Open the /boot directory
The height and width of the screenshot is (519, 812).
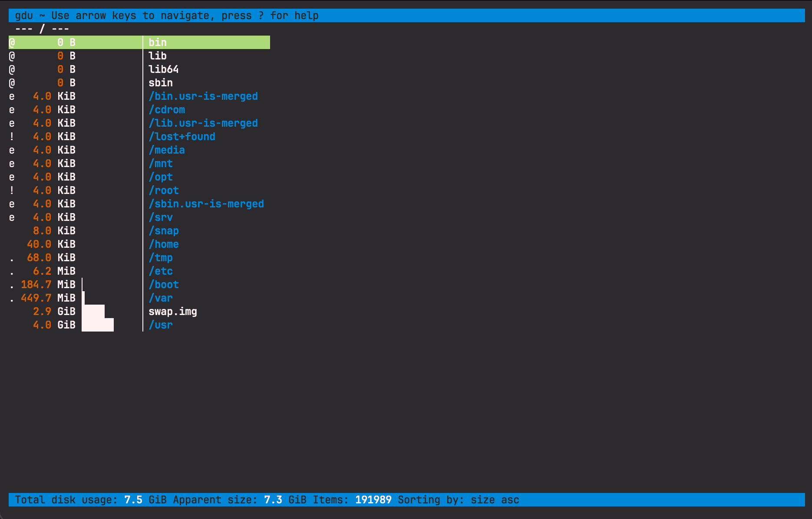164,284
